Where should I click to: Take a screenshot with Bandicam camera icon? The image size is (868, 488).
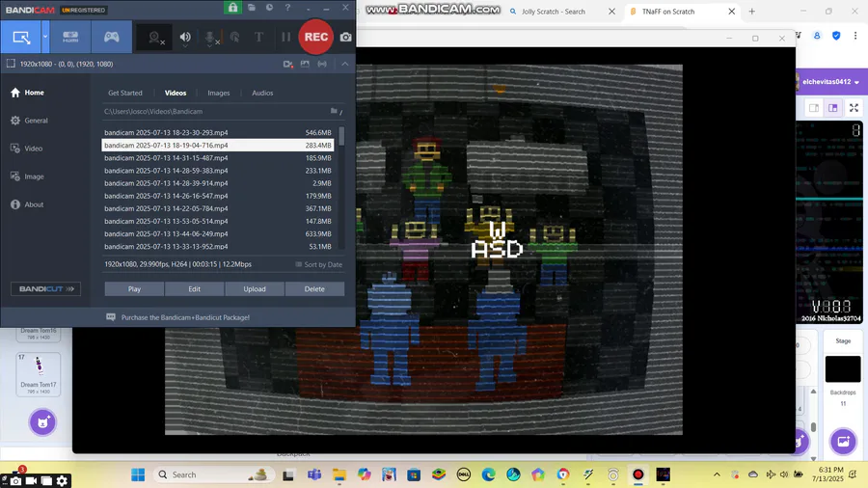coord(345,37)
